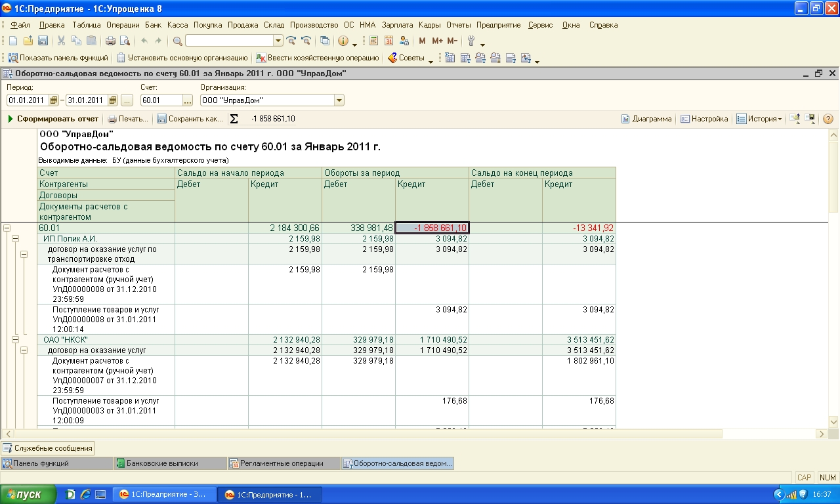Collapse the 60.01 account tree row
Screen dimensions: 840x504
click(7, 228)
